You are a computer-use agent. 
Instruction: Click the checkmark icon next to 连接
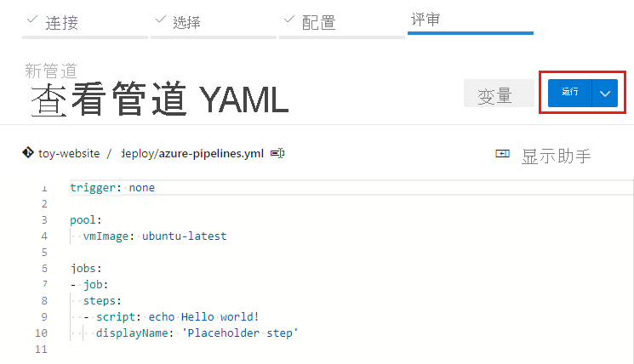(x=32, y=19)
